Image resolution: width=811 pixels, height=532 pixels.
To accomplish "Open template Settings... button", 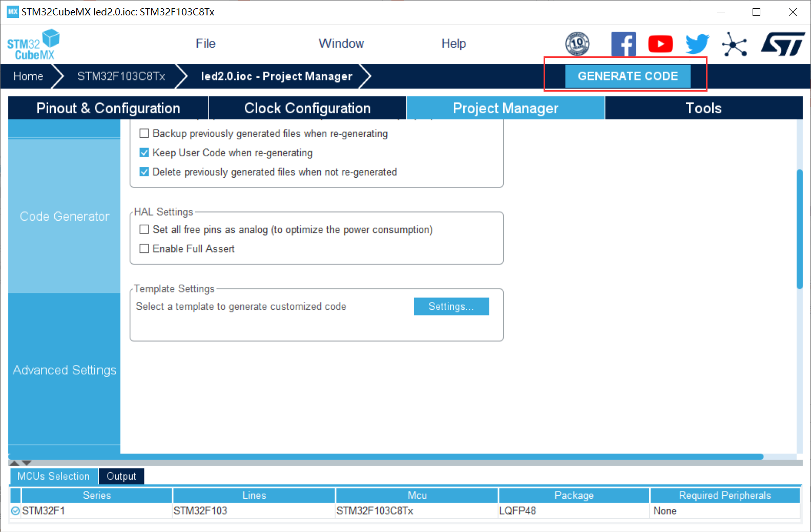I will [x=451, y=306].
